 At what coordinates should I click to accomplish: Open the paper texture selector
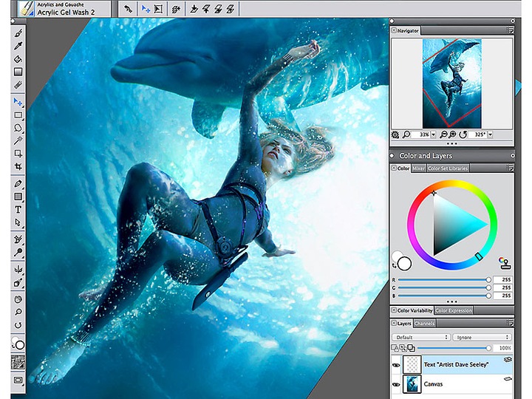[18, 362]
